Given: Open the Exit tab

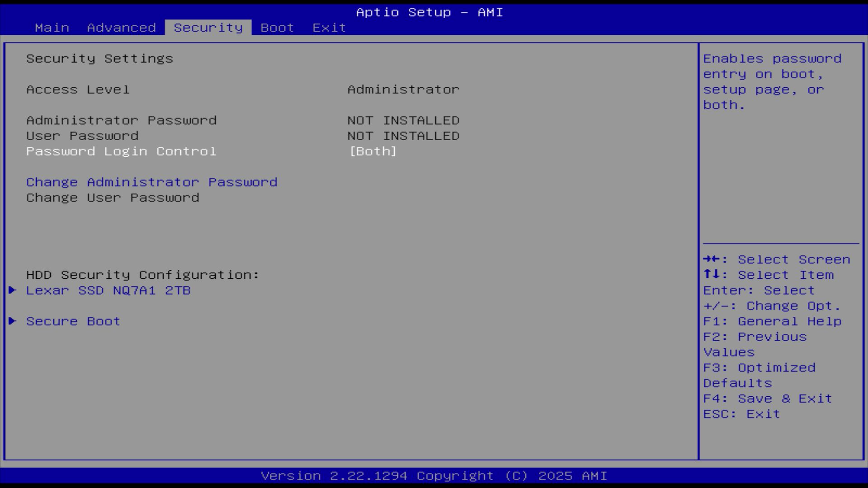Looking at the screenshot, I should coord(329,28).
